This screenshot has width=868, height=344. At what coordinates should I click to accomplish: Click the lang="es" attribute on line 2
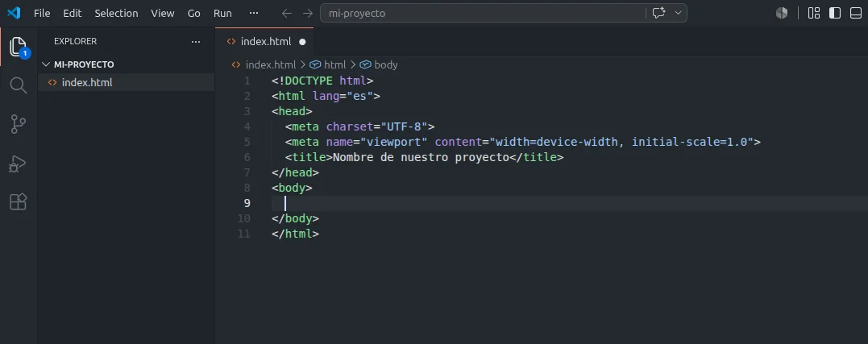point(343,96)
